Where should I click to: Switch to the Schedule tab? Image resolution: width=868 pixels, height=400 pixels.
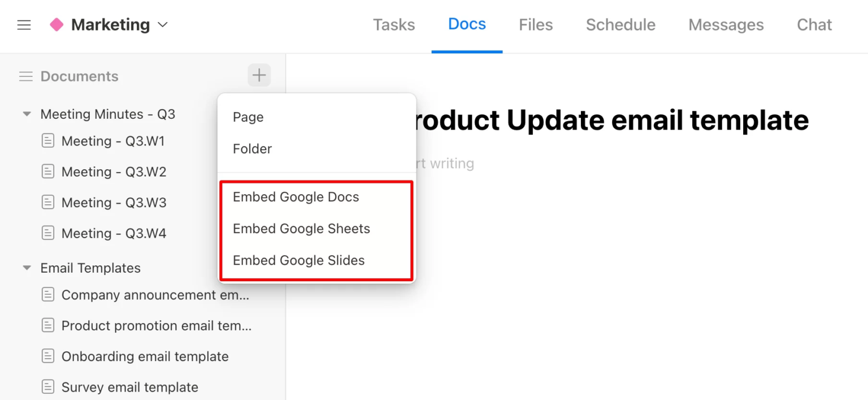point(620,25)
